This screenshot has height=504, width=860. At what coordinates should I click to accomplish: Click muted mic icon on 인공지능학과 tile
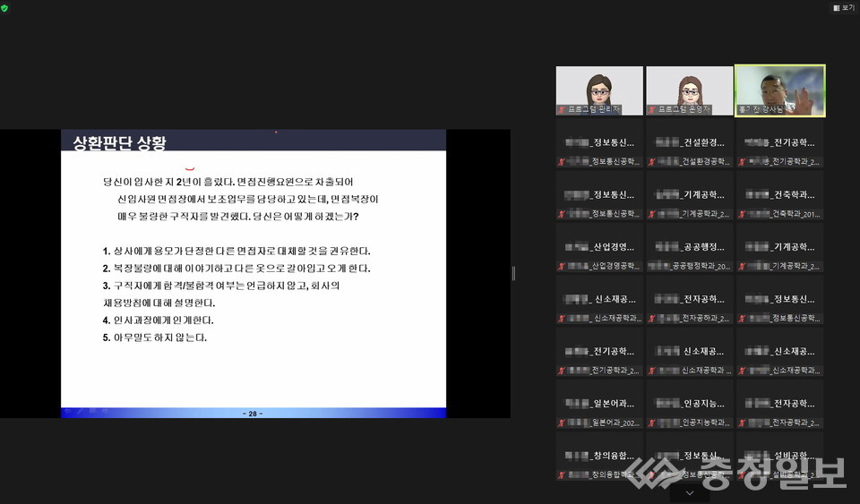(651, 423)
